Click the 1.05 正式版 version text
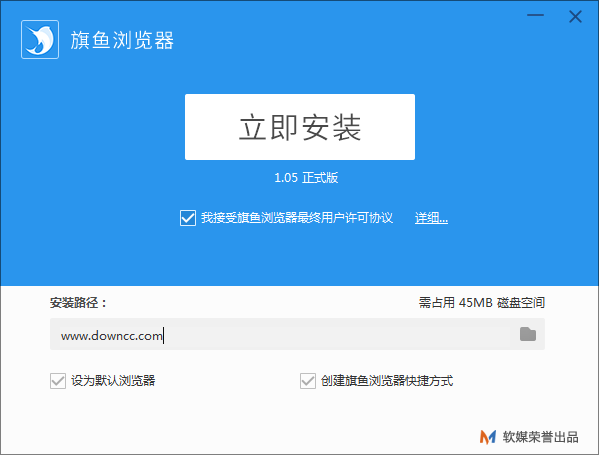599x455 pixels. (306, 178)
